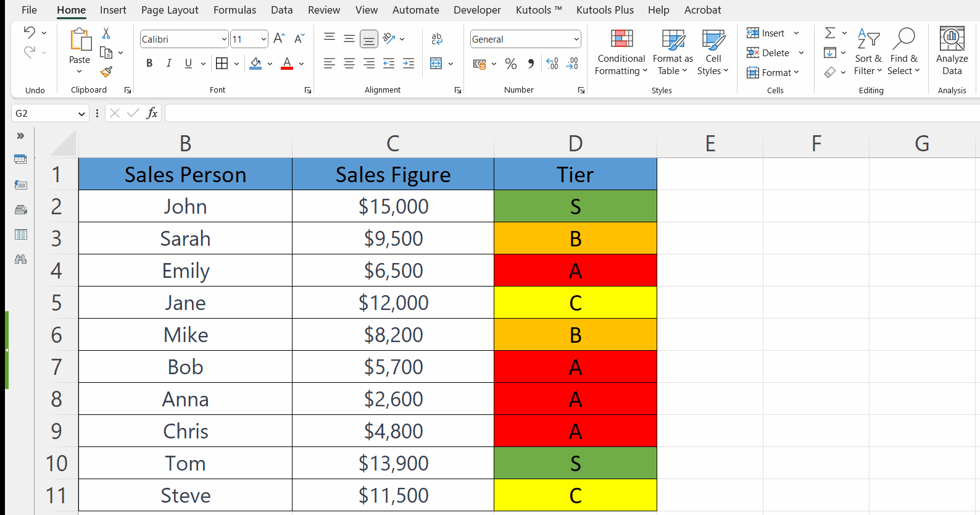Viewport: 980px width, 515px height.
Task: Select cell containing John's $15,000 sales figure
Action: [393, 206]
